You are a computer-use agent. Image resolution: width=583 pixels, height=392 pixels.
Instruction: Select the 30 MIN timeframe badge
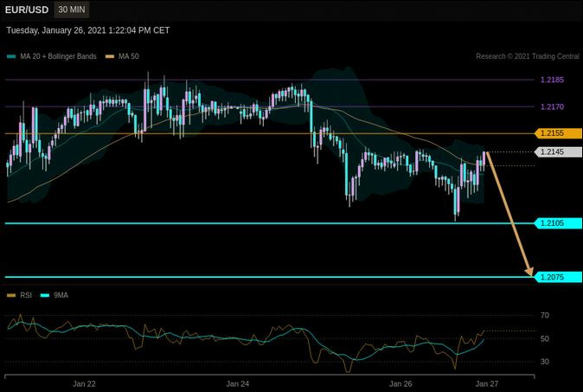point(72,10)
